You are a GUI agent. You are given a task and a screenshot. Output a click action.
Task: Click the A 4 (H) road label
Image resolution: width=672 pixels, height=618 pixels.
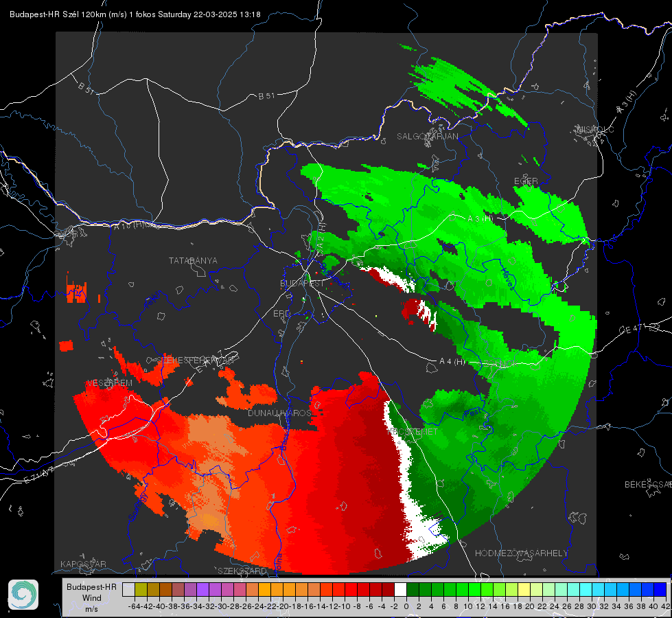click(452, 362)
